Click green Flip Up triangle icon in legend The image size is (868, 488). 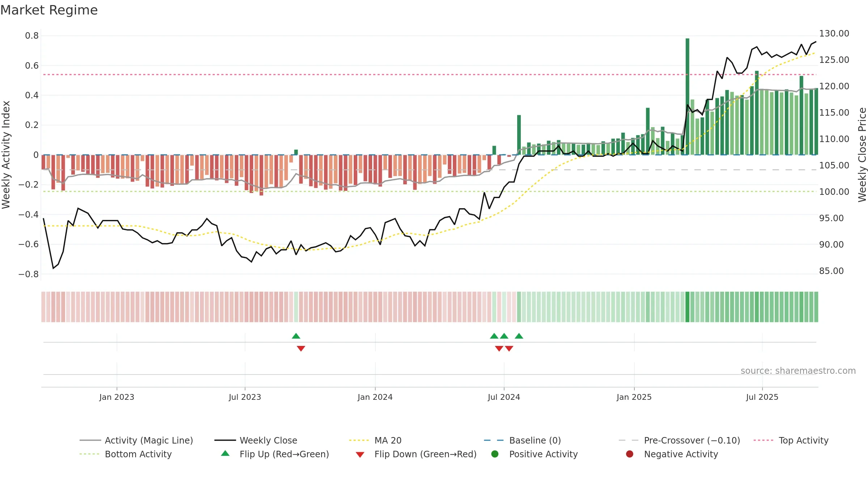coord(225,453)
